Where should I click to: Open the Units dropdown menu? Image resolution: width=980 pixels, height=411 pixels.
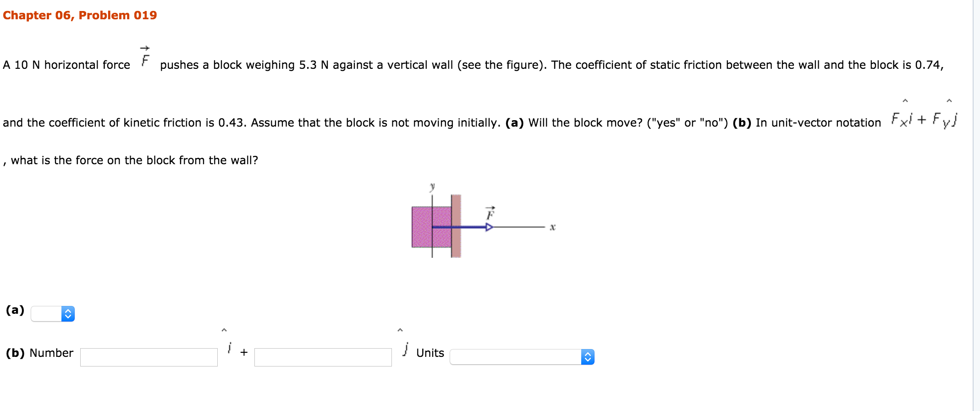[x=522, y=357]
